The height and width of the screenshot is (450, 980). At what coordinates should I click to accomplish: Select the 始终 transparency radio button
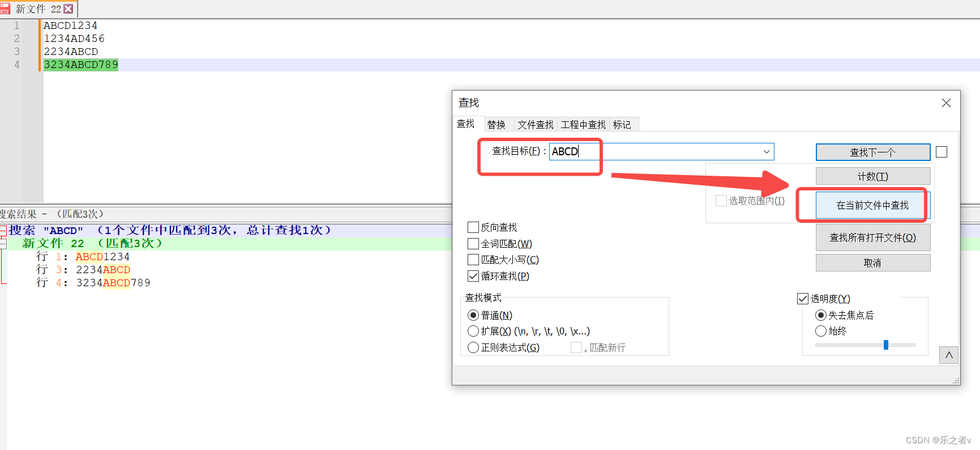pyautogui.click(x=820, y=331)
